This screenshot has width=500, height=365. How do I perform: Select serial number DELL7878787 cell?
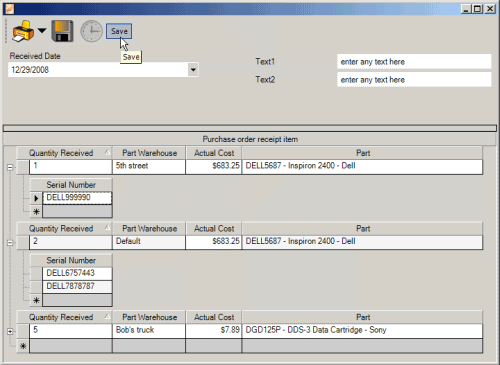(77, 286)
